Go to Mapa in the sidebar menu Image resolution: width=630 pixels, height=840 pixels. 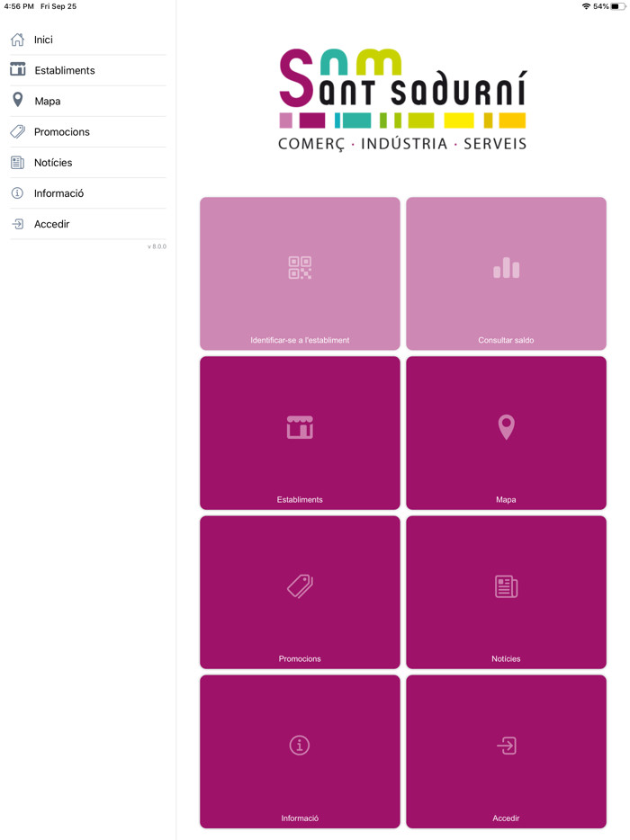click(x=88, y=101)
